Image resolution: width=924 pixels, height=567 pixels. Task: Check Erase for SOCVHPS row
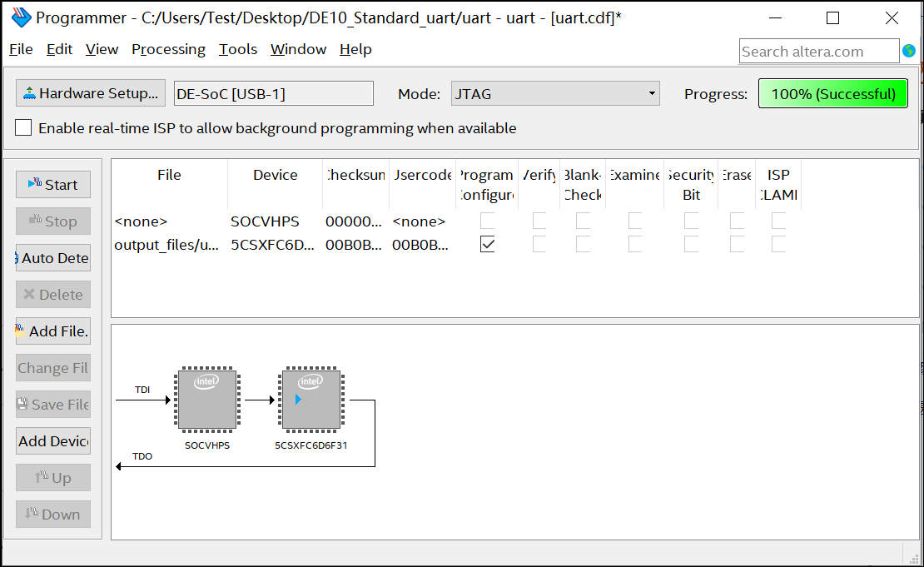[737, 221]
